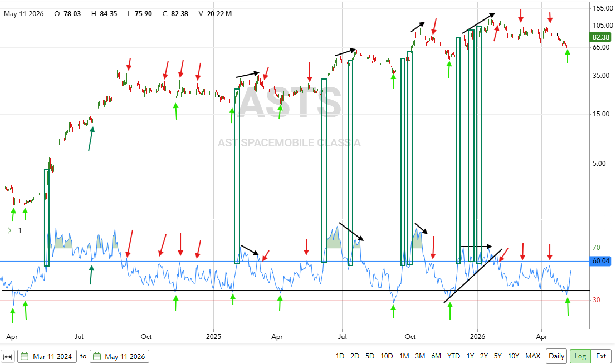The height and width of the screenshot is (364, 616).
Task: Click the 60.04 indicator value label
Action: 600,261
